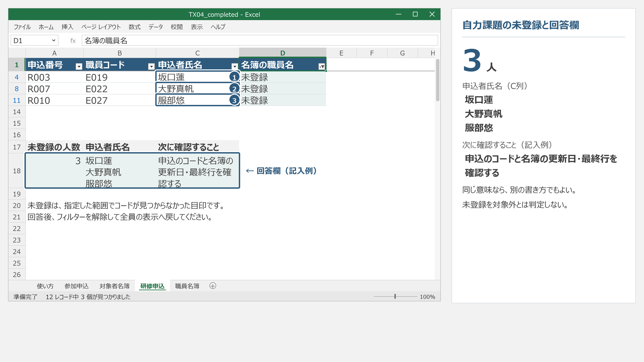Expand the Name Box dropdown arrow
This screenshot has height=362, width=644.
coord(54,41)
